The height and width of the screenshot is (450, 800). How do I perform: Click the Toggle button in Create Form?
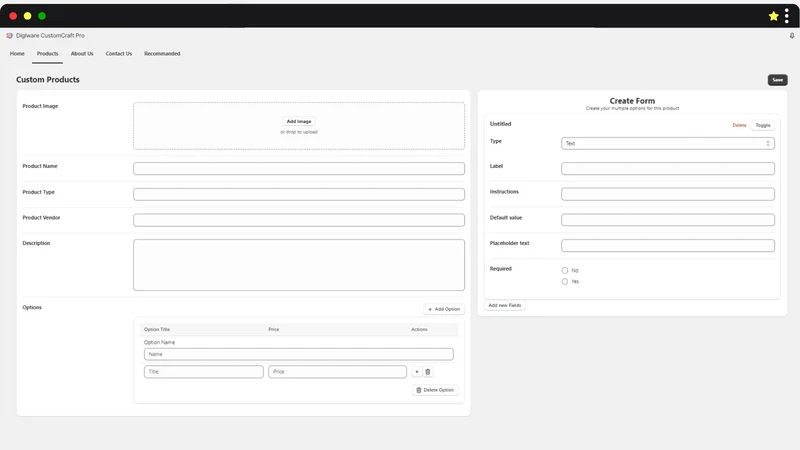(763, 126)
